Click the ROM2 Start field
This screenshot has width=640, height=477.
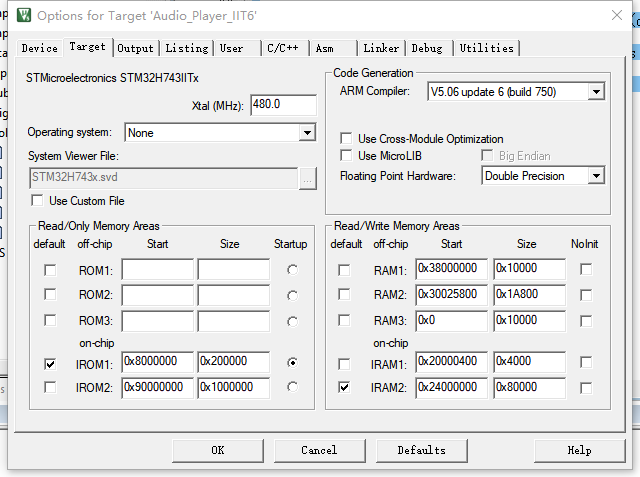point(158,295)
